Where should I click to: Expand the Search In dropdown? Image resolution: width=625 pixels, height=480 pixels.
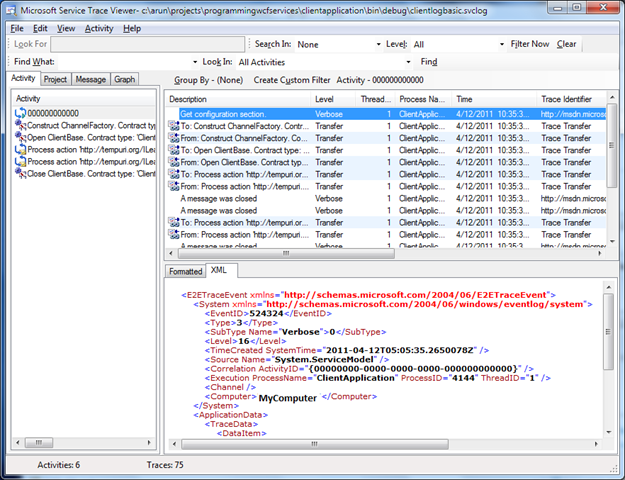pyautogui.click(x=378, y=45)
